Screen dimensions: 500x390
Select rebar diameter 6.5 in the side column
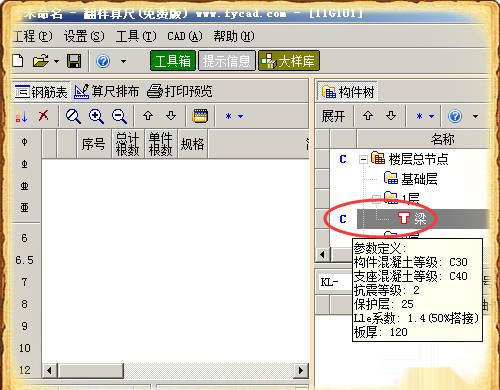click(x=25, y=260)
